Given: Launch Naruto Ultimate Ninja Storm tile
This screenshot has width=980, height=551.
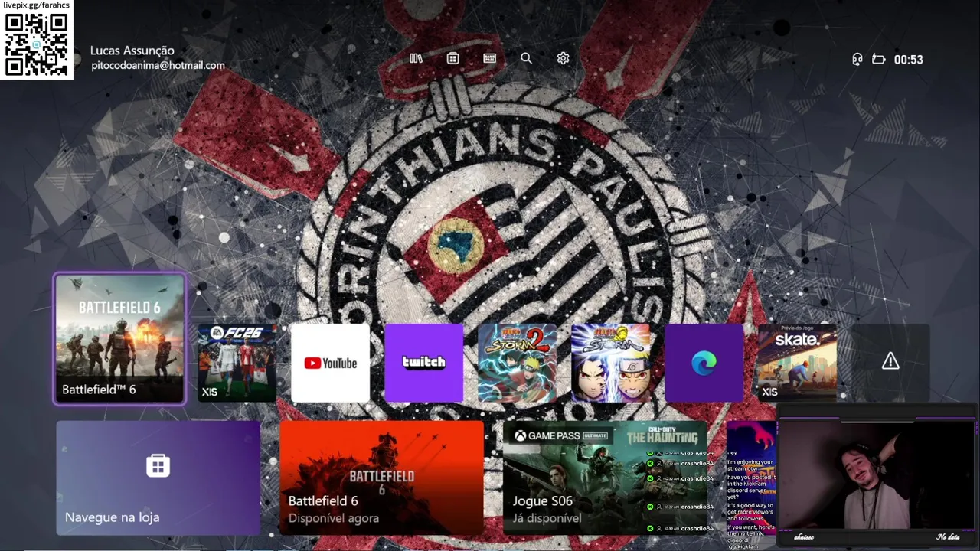Looking at the screenshot, I should 610,363.
